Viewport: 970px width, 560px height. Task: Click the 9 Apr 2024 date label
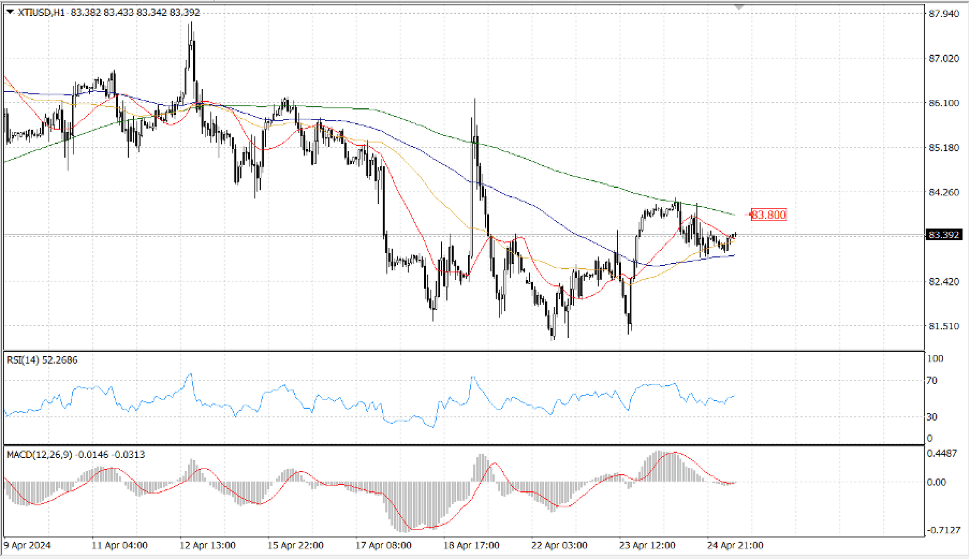coord(27,545)
